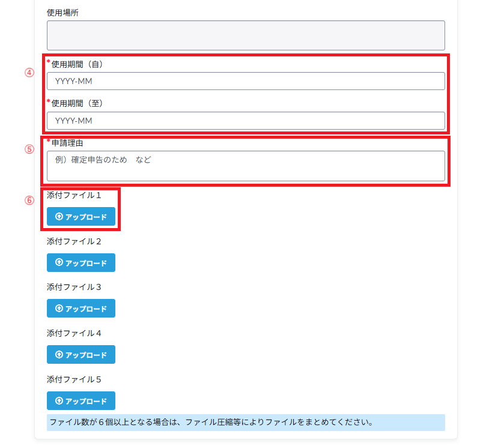Click アップロード button for 添付ファイル５

81,401
